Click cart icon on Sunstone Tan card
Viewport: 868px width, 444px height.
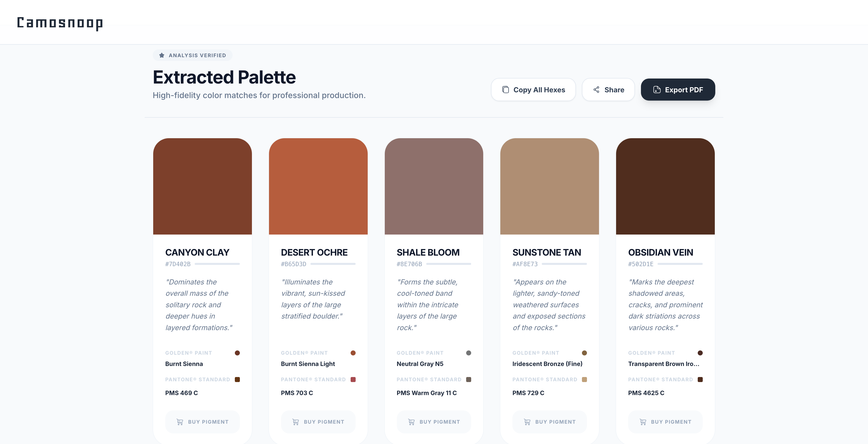pyautogui.click(x=527, y=422)
